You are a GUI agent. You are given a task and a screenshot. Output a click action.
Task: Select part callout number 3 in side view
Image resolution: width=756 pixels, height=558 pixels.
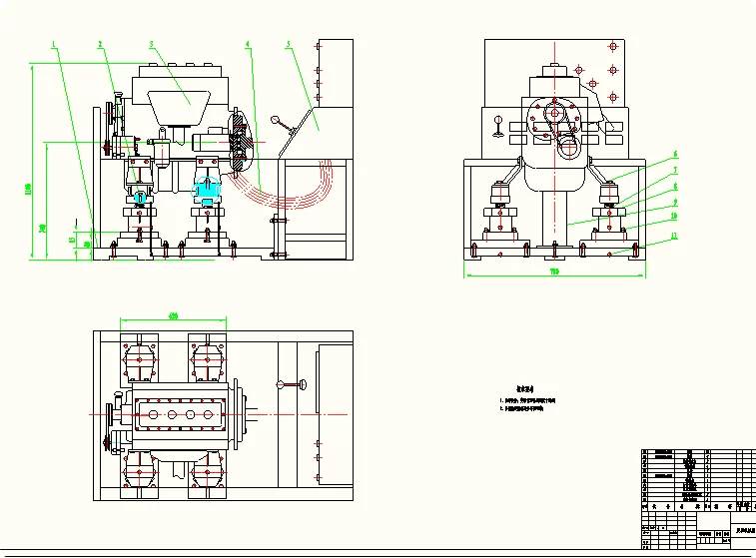(152, 44)
